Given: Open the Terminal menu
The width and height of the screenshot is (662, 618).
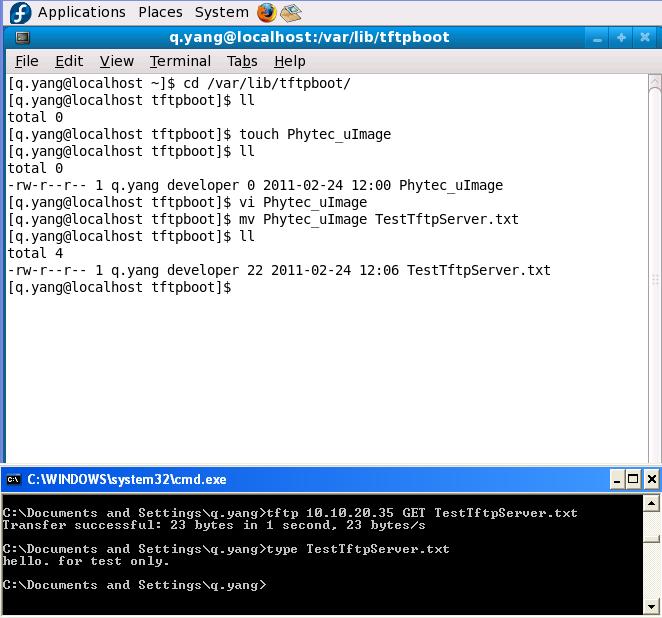Looking at the screenshot, I should click(x=180, y=61).
